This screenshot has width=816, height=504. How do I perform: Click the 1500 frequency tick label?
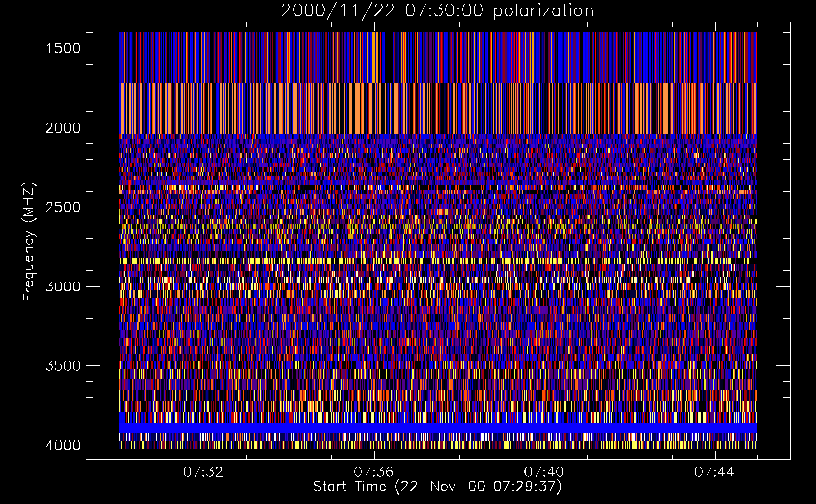point(63,48)
